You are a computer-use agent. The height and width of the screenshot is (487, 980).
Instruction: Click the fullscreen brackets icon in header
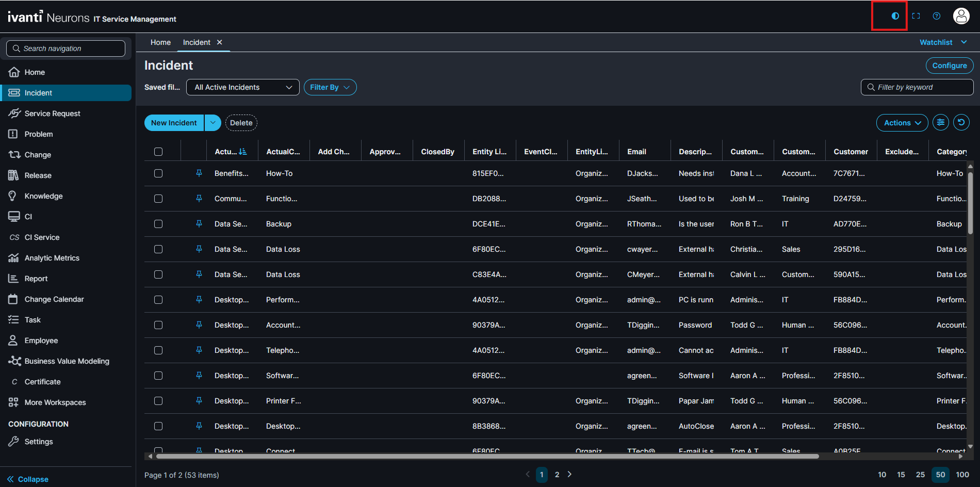[x=916, y=16]
